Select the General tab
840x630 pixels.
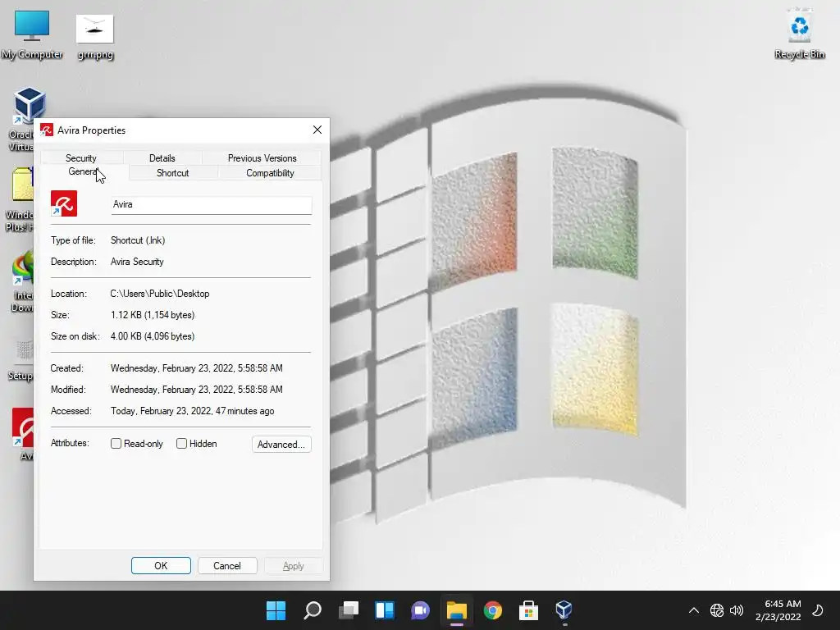click(x=84, y=172)
